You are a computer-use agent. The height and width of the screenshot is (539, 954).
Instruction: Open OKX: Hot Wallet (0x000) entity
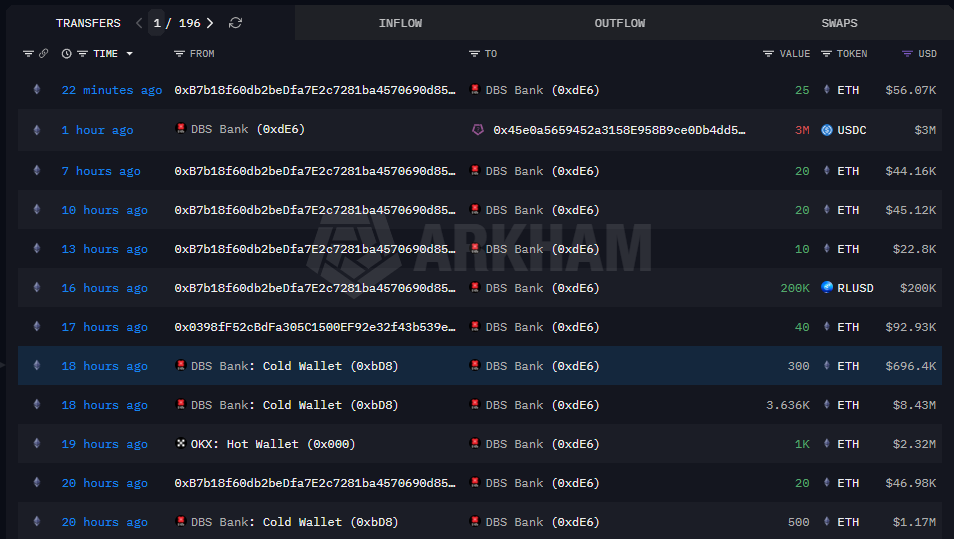click(273, 444)
